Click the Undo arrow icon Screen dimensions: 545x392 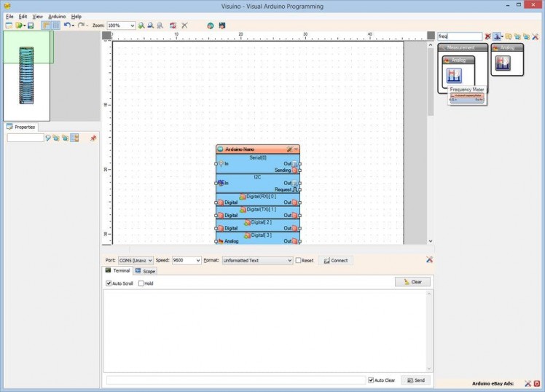point(66,26)
